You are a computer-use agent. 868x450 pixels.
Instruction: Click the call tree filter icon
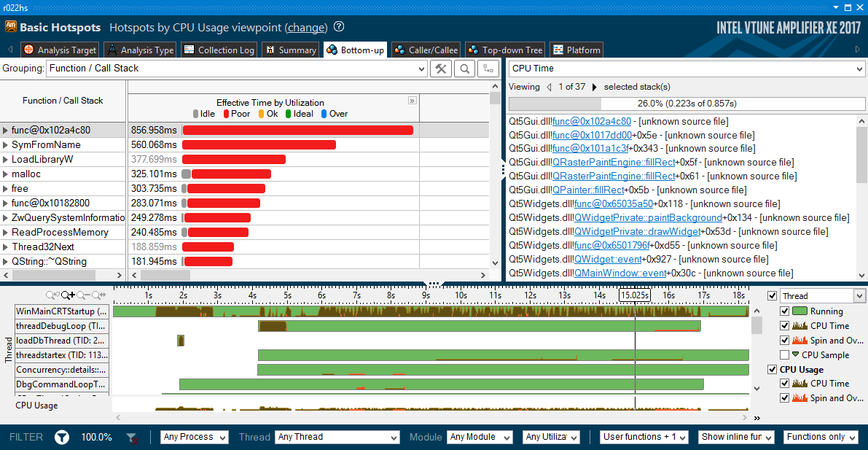(x=488, y=69)
